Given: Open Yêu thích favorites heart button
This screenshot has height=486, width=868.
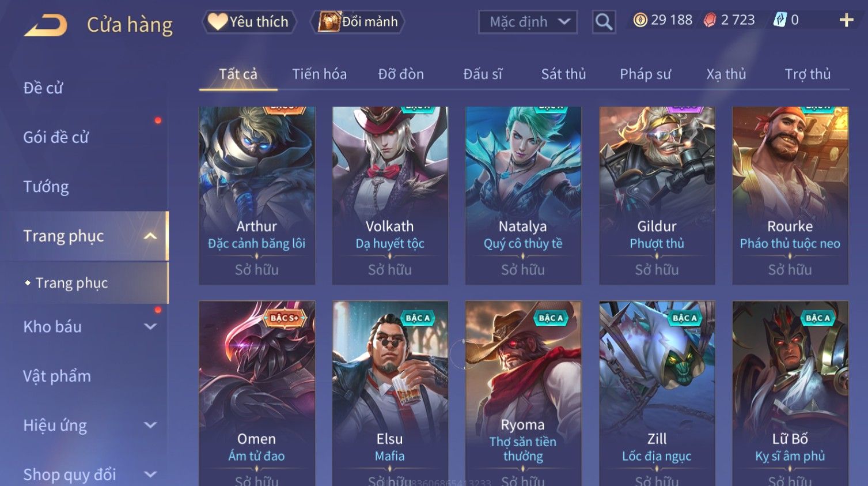Looking at the screenshot, I should tap(249, 22).
